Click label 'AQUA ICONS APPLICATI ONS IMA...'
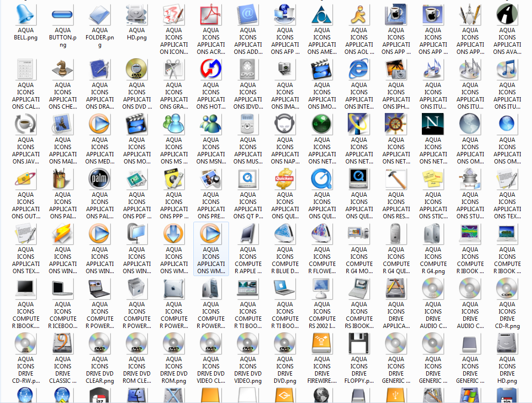Screen dimensions: 532x403 point(285,96)
